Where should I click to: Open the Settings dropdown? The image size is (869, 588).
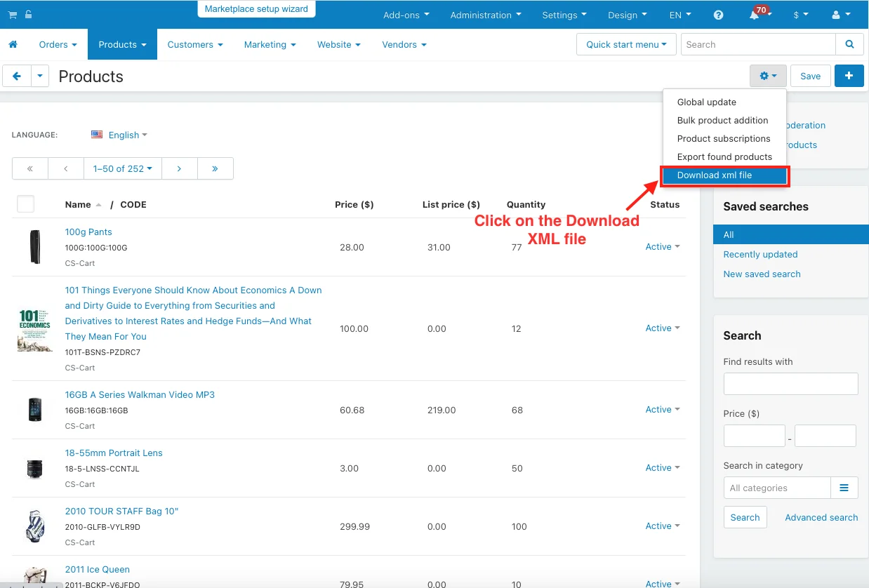(x=564, y=15)
